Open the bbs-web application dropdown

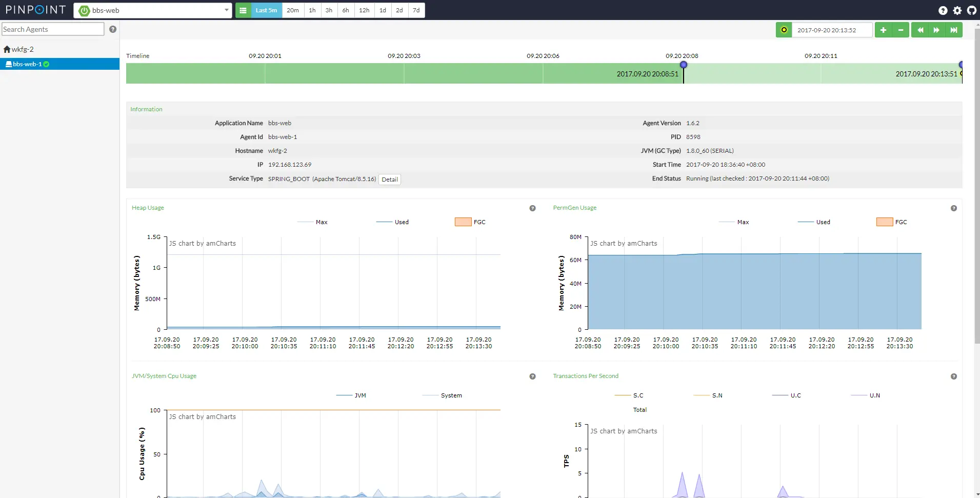(153, 10)
